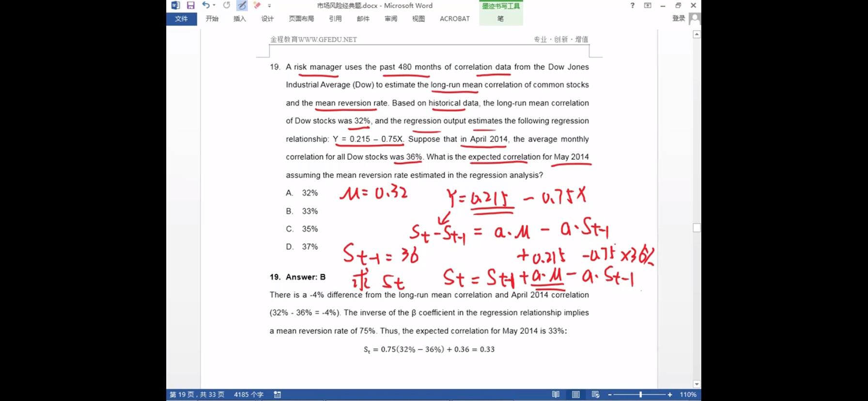The width and height of the screenshot is (868, 401).
Task: Open the 文件 (File) tab
Action: (x=182, y=19)
